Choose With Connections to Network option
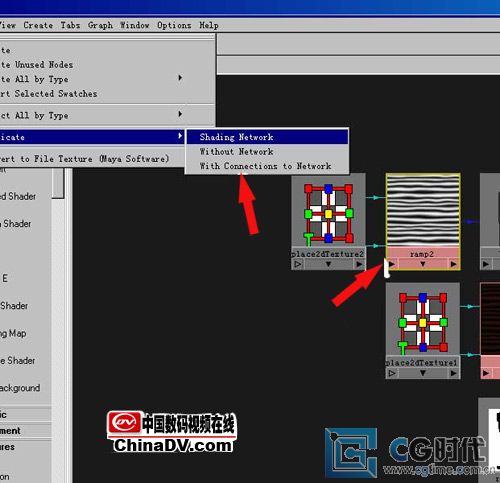 267,166
